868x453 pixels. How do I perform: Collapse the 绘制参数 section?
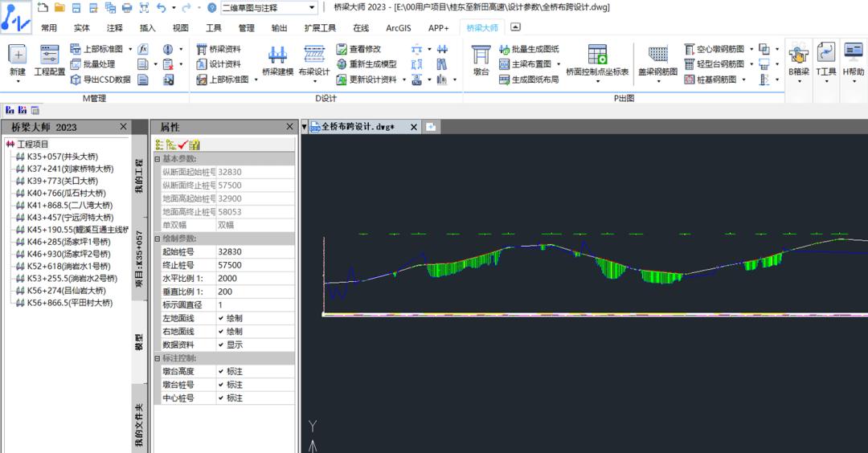tap(158, 239)
